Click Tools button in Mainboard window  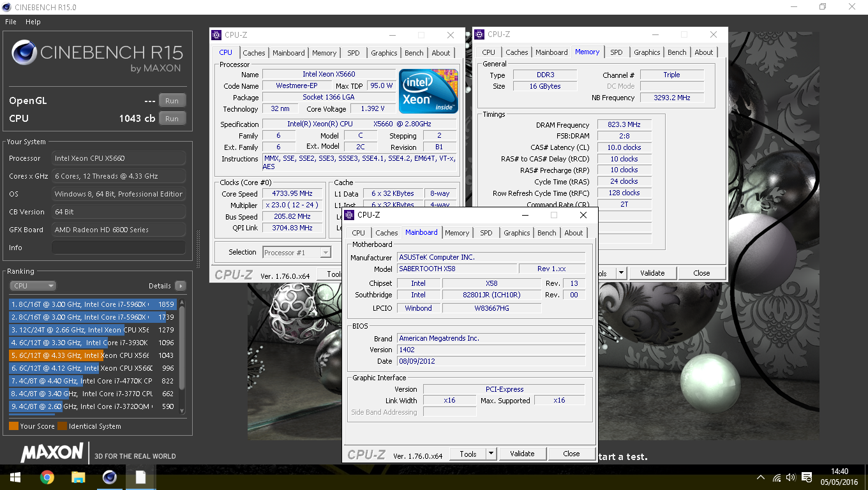pyautogui.click(x=468, y=454)
